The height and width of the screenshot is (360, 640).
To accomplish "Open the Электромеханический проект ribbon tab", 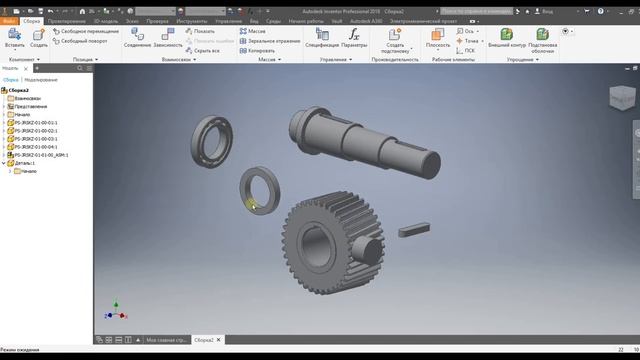I will (x=423, y=21).
